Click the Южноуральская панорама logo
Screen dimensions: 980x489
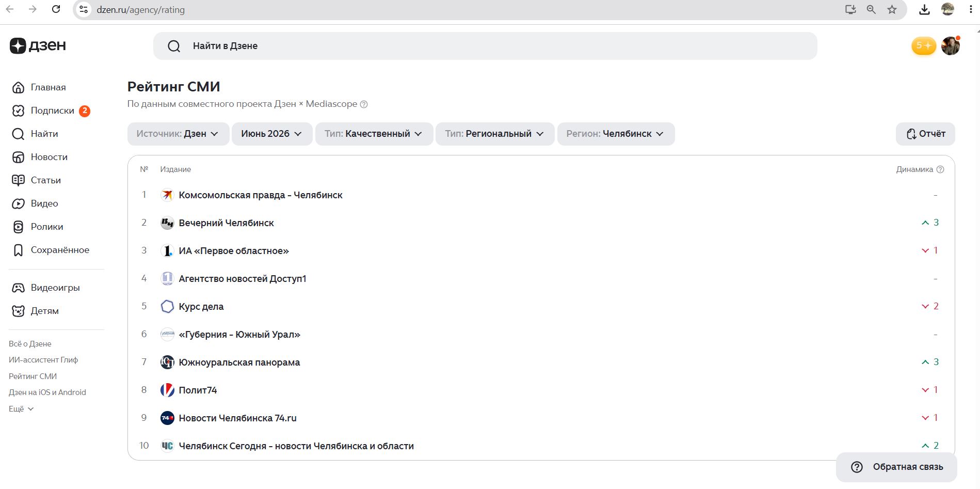[x=167, y=362]
